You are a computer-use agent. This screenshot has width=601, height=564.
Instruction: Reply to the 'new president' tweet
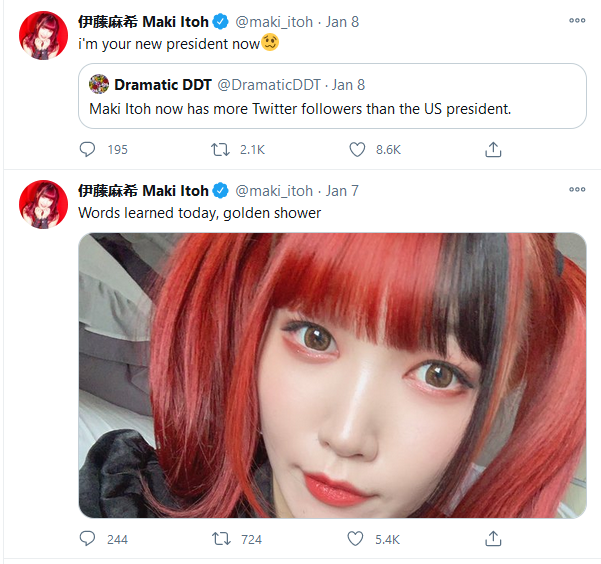point(87,149)
